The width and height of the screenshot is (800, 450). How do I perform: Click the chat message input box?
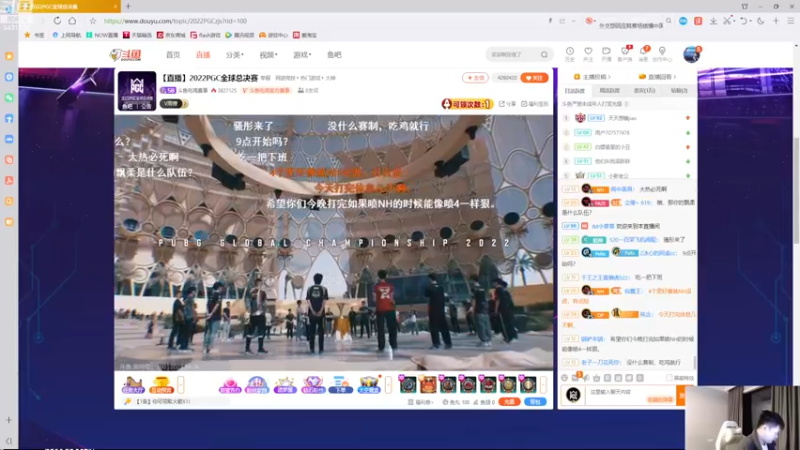click(x=631, y=395)
